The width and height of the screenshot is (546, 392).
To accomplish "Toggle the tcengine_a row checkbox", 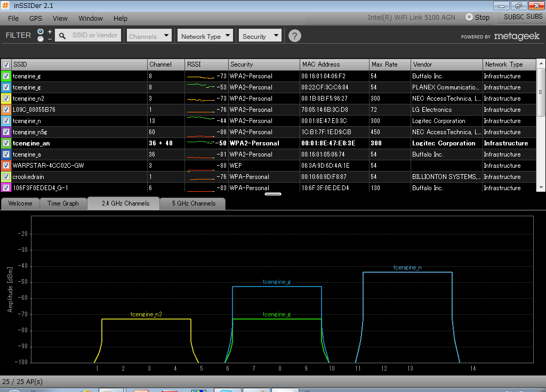I will [6, 154].
